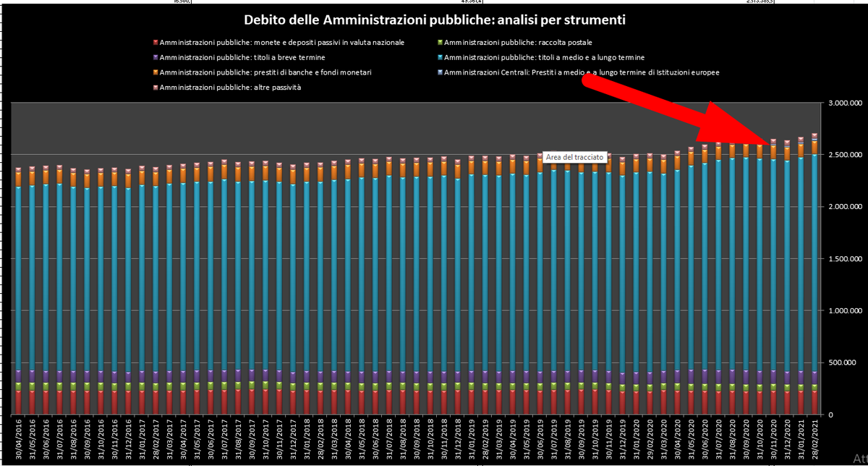Select the teal bar segment above 28/02/2021
Viewport: 868px width, 466px height.
tap(814, 262)
